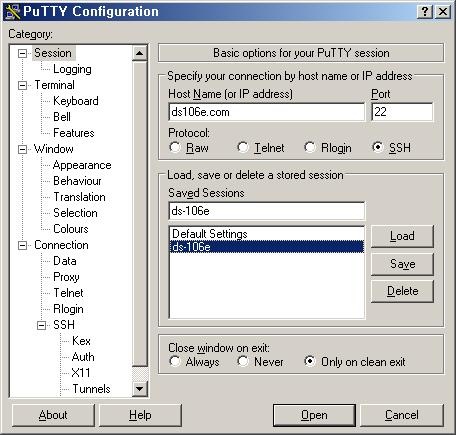Open Auth settings under SSH
The width and height of the screenshot is (456, 435).
point(83,357)
